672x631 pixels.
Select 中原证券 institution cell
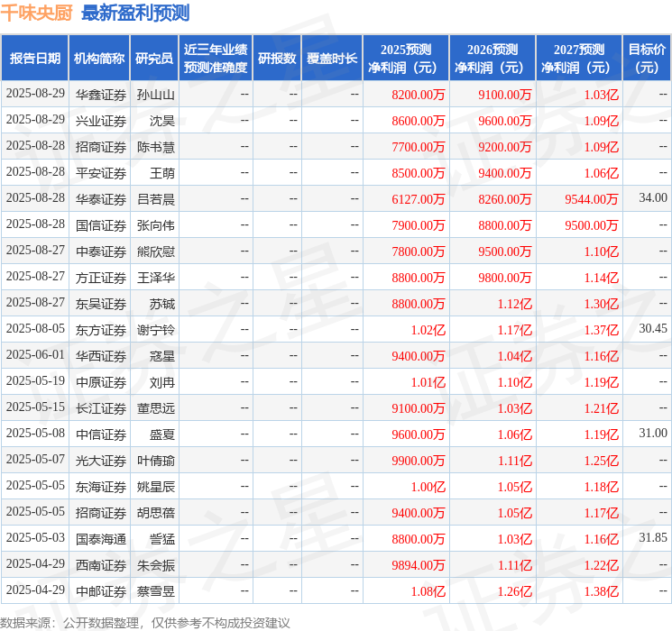(101, 382)
